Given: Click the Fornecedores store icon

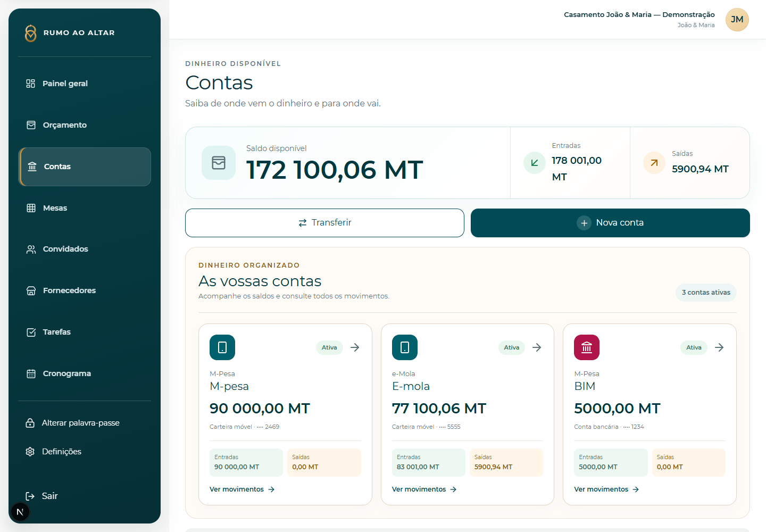Looking at the screenshot, I should pyautogui.click(x=31, y=290).
